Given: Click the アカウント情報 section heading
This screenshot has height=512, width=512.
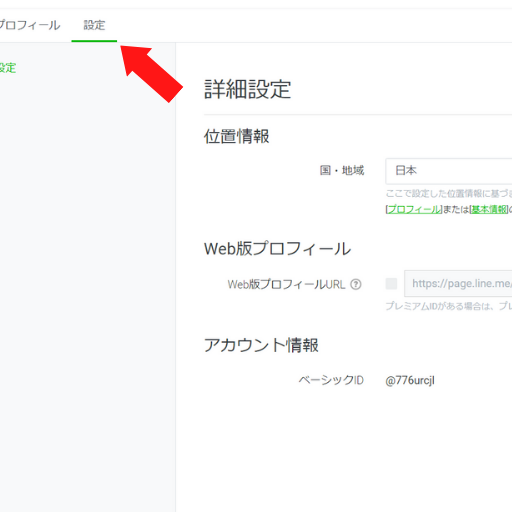Looking at the screenshot, I should click(x=261, y=345).
